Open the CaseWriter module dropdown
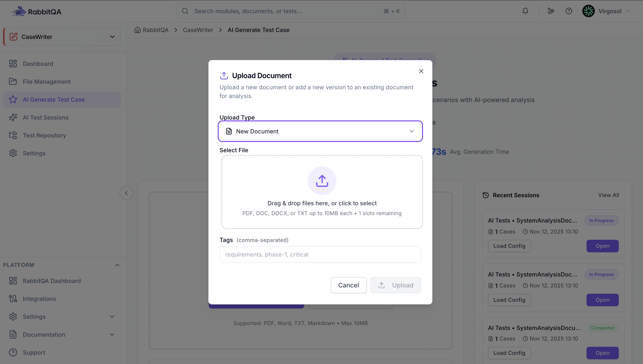The image size is (643, 364). (x=62, y=37)
